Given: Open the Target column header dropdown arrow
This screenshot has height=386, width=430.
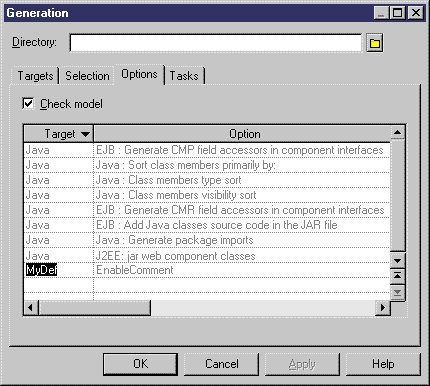Looking at the screenshot, I should tap(85, 134).
